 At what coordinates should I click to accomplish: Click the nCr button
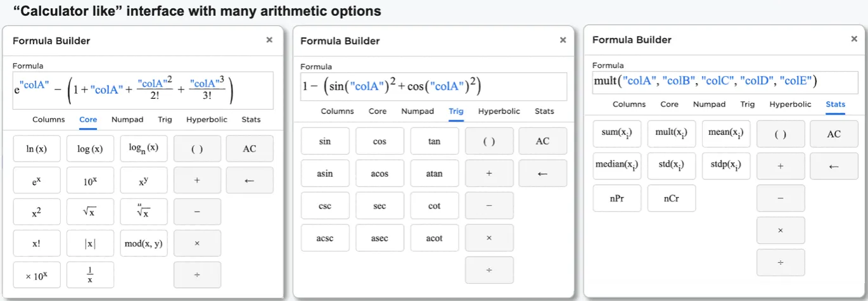coord(672,198)
